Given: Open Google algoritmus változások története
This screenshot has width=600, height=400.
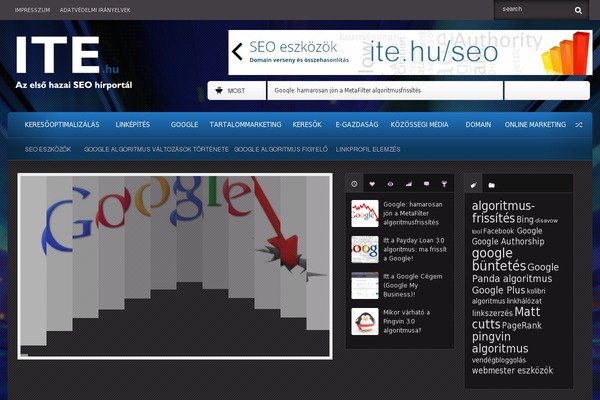Looking at the screenshot, I should pos(156,149).
